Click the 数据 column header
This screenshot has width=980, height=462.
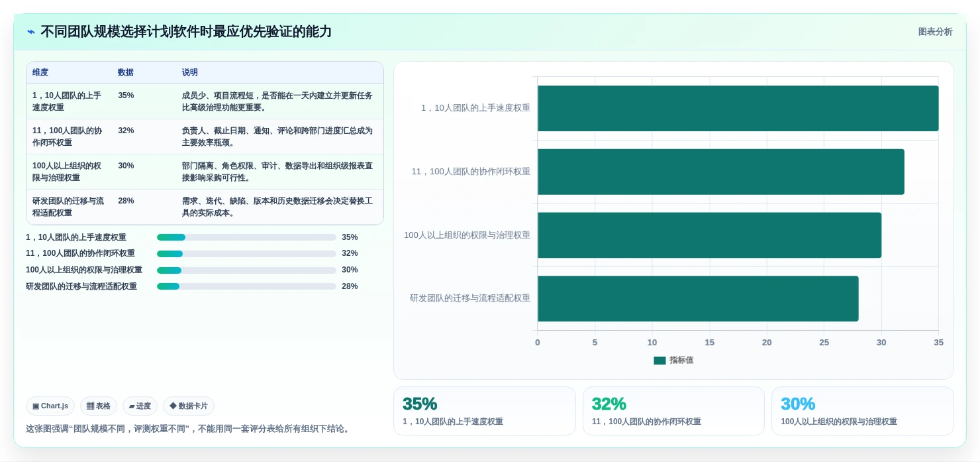(126, 72)
